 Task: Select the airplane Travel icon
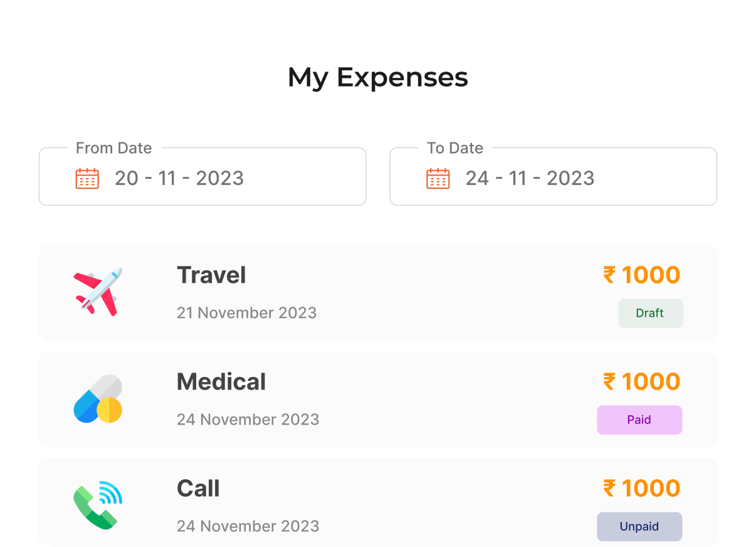pos(98,292)
